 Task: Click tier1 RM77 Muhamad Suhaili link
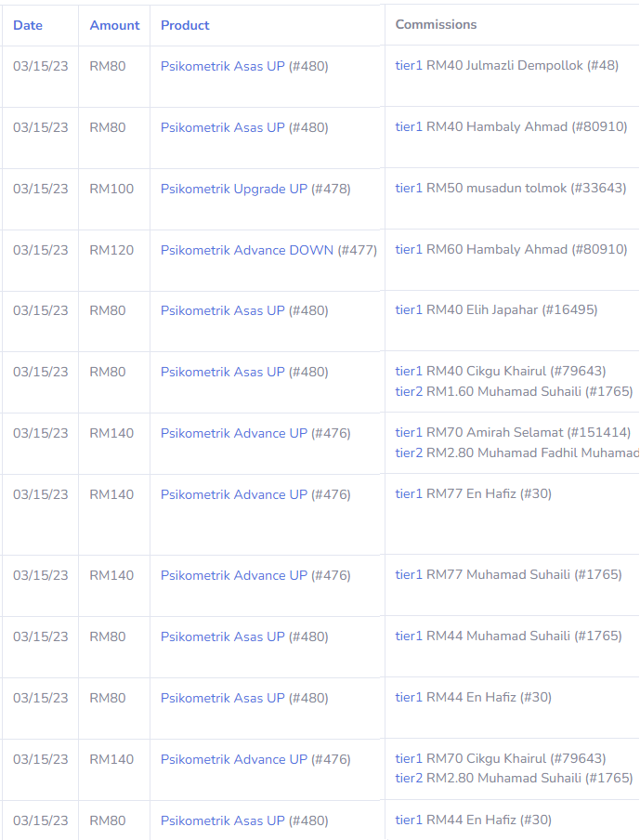tap(409, 575)
